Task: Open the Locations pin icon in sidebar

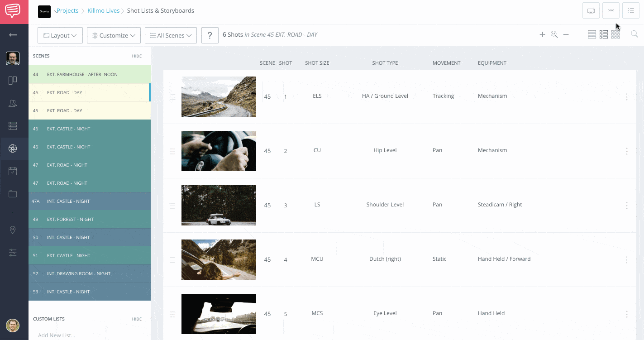Action: click(x=13, y=230)
